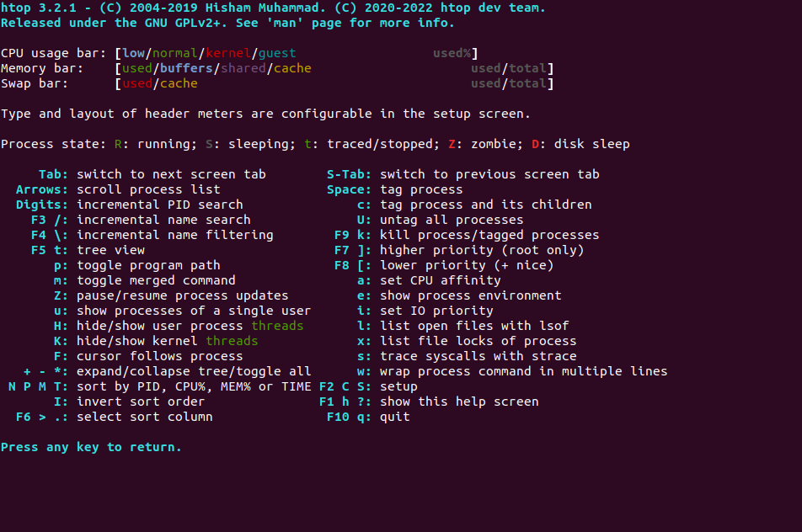Viewport: 802px width, 532px height.
Task: Click the 'F10 q:' key label
Action: point(350,417)
